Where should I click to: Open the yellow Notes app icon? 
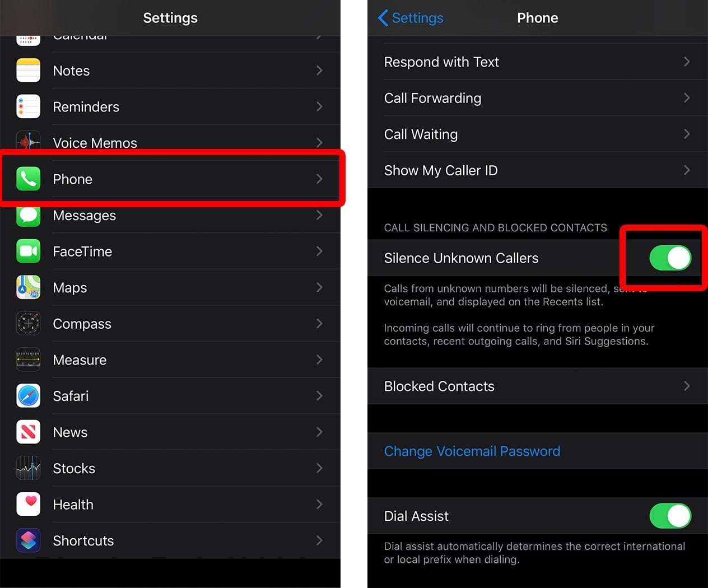point(28,71)
